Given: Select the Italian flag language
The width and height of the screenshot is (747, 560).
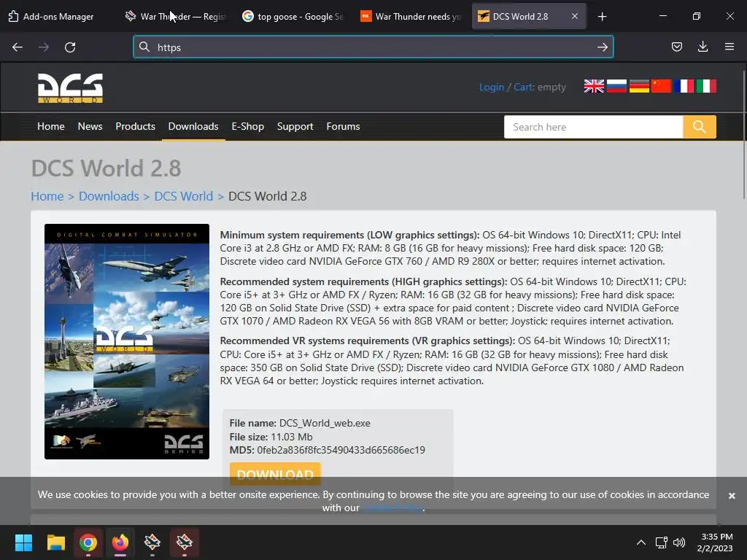Looking at the screenshot, I should pos(706,86).
